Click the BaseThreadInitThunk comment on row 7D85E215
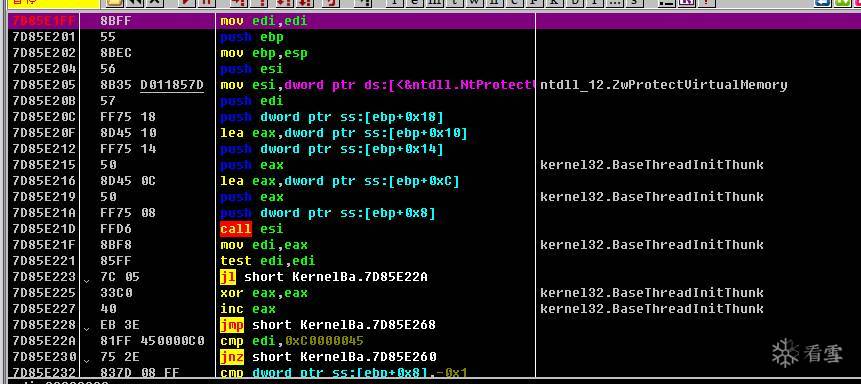Viewport: 861px width, 384px height. pyautogui.click(x=651, y=165)
